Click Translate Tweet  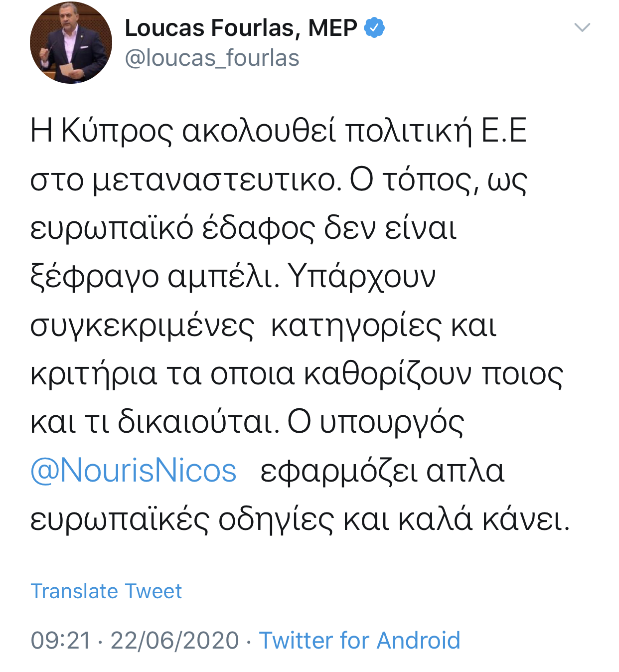(106, 591)
